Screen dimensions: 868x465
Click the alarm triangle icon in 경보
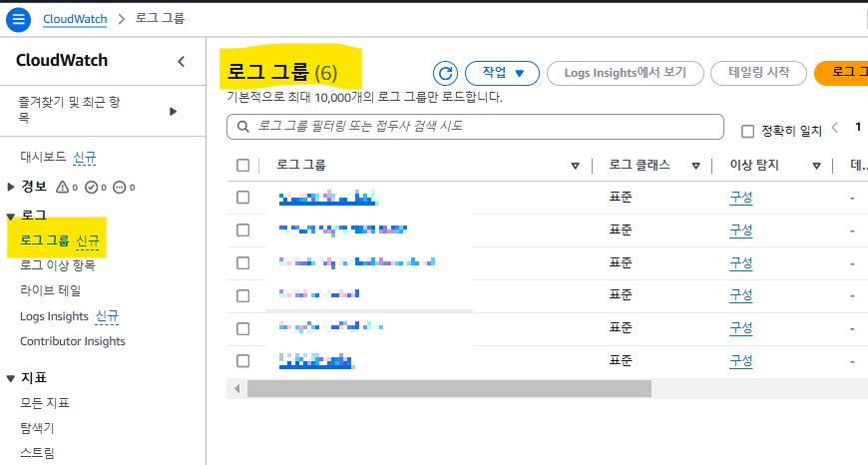point(63,188)
